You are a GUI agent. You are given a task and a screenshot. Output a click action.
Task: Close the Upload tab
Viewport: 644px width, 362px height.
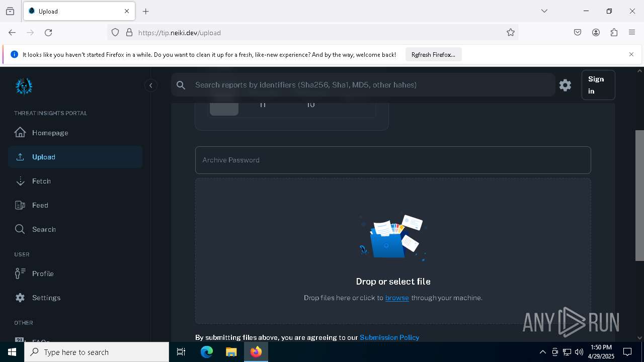coord(127,11)
